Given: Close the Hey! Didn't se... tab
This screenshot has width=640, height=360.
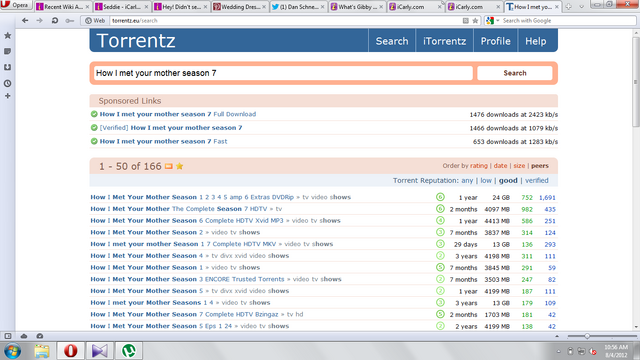Looking at the screenshot, I should click(x=205, y=7).
